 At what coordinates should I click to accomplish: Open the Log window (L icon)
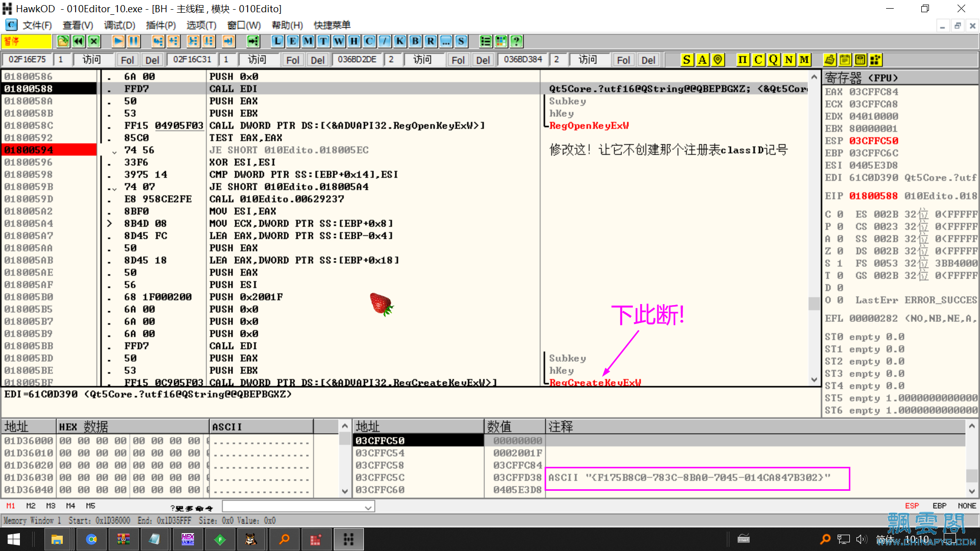coord(277,41)
